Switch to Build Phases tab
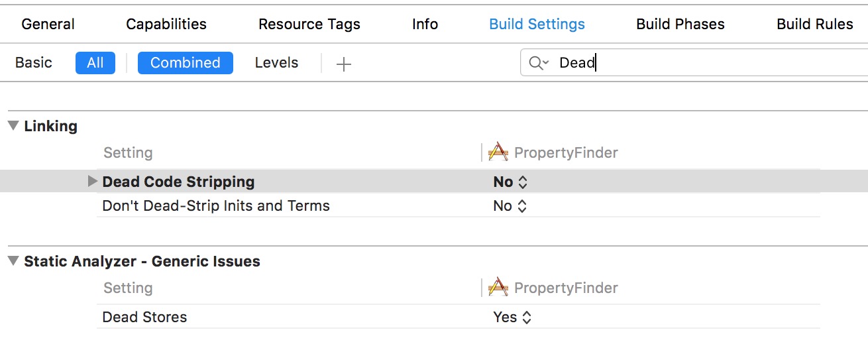868x350 pixels. [680, 25]
